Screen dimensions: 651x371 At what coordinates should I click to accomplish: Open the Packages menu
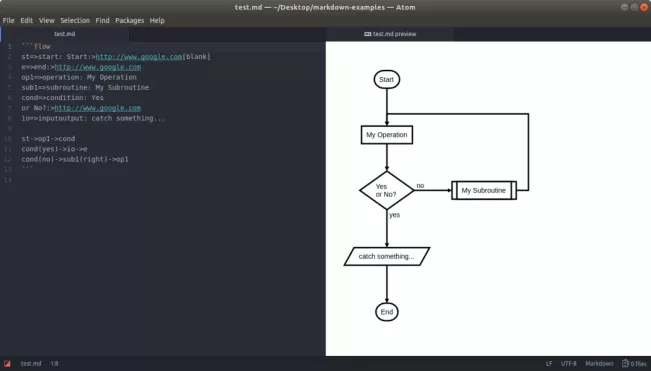tap(130, 20)
